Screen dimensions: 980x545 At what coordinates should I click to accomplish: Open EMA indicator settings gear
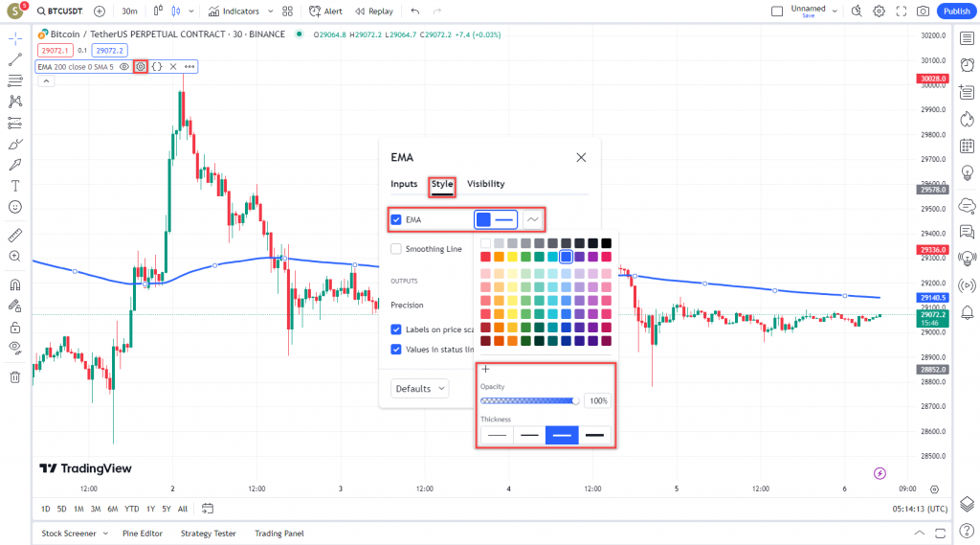141,66
